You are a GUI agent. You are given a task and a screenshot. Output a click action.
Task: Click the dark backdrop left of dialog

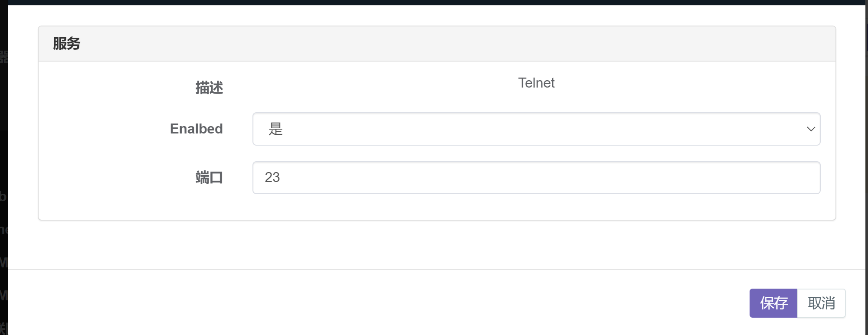pos(4,165)
